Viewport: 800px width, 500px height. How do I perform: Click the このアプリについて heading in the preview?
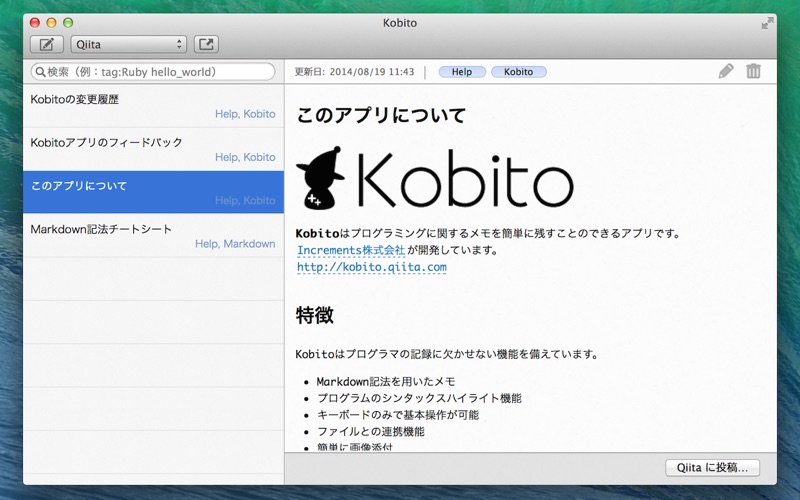click(x=381, y=115)
